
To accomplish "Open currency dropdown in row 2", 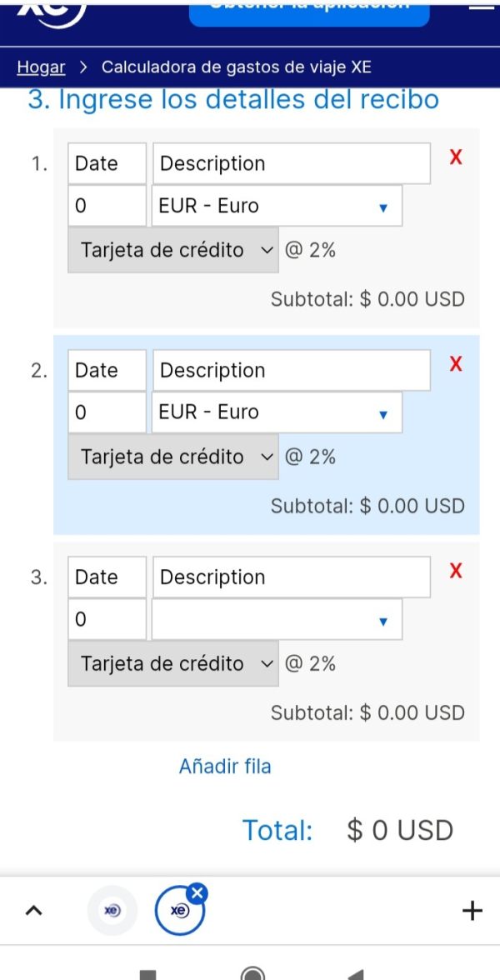I will point(277,412).
